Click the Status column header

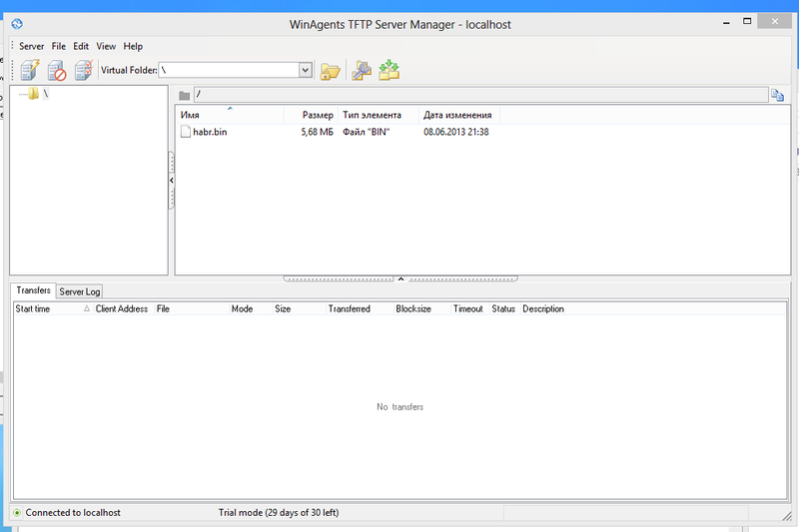tap(504, 309)
